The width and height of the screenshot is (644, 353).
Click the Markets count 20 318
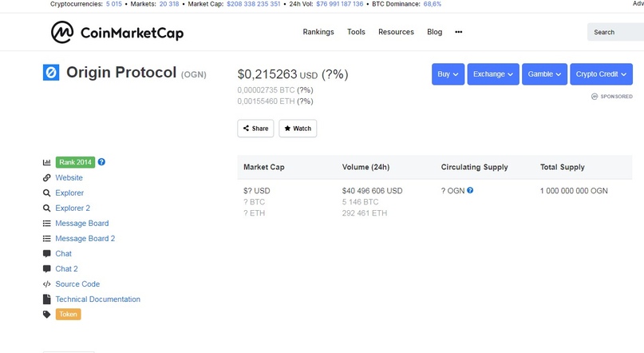tap(169, 4)
